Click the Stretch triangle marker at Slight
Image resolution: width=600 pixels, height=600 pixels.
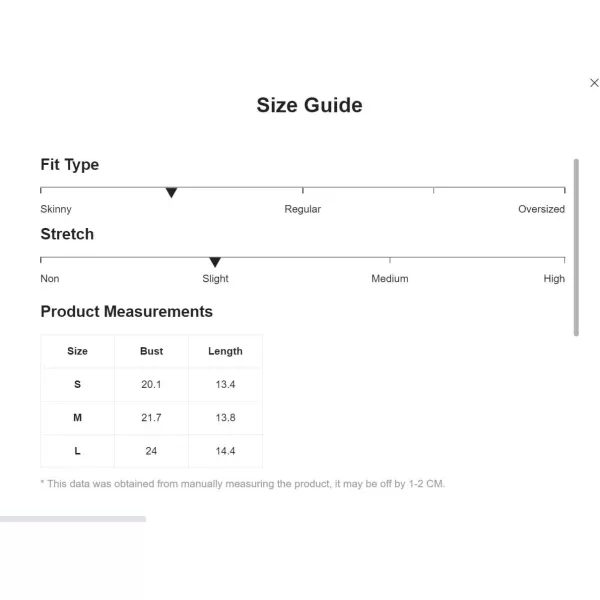point(215,262)
